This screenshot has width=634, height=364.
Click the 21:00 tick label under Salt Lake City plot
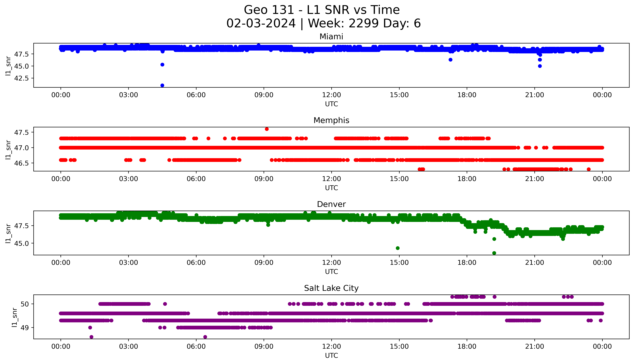click(x=534, y=346)
